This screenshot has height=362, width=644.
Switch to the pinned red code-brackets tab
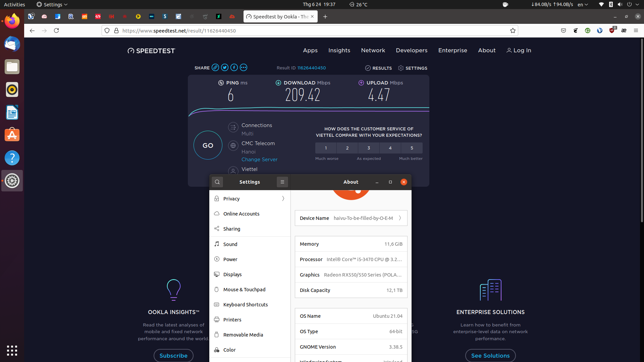[98, 16]
